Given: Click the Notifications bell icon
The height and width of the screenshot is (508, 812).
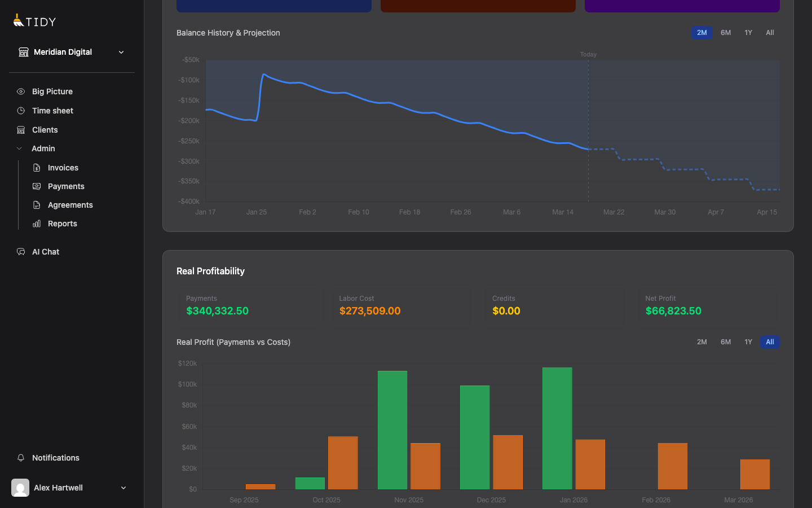Looking at the screenshot, I should tap(21, 458).
